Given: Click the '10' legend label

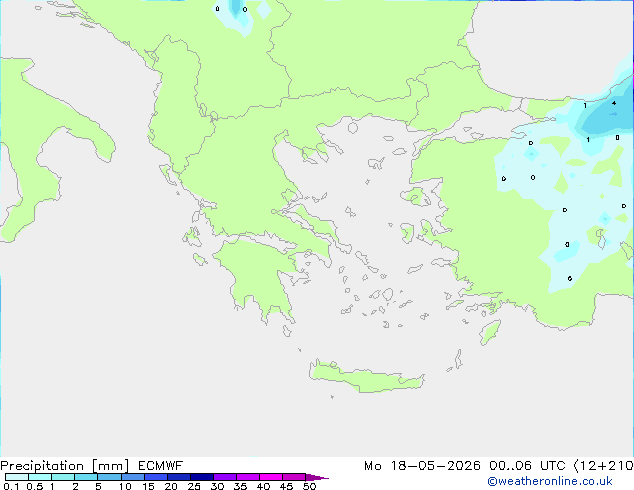Looking at the screenshot, I should tap(125, 486).
